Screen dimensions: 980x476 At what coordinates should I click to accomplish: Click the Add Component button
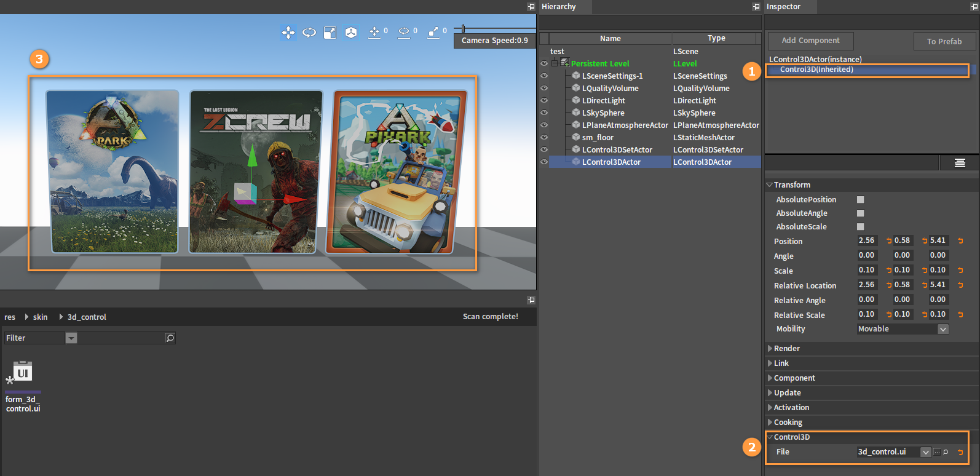click(810, 41)
